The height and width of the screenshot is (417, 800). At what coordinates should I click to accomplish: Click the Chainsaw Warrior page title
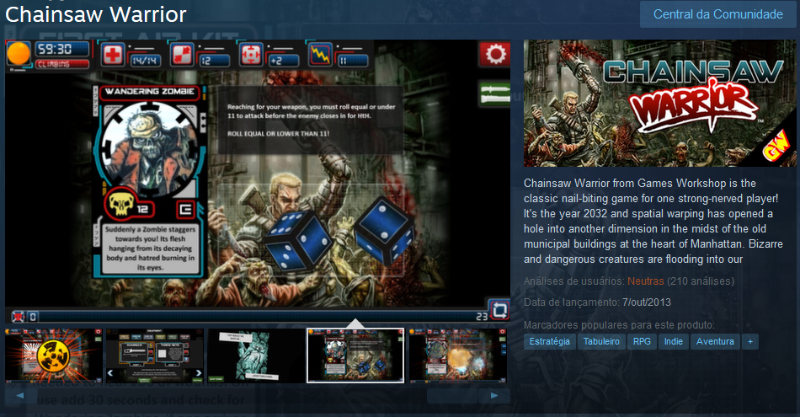[x=96, y=14]
